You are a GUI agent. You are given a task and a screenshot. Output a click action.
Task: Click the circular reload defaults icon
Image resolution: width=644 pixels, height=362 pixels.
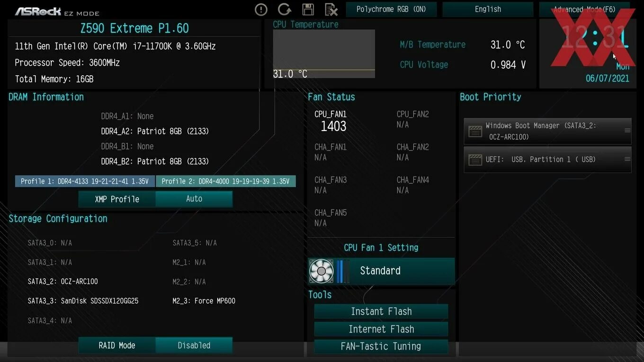(285, 9)
